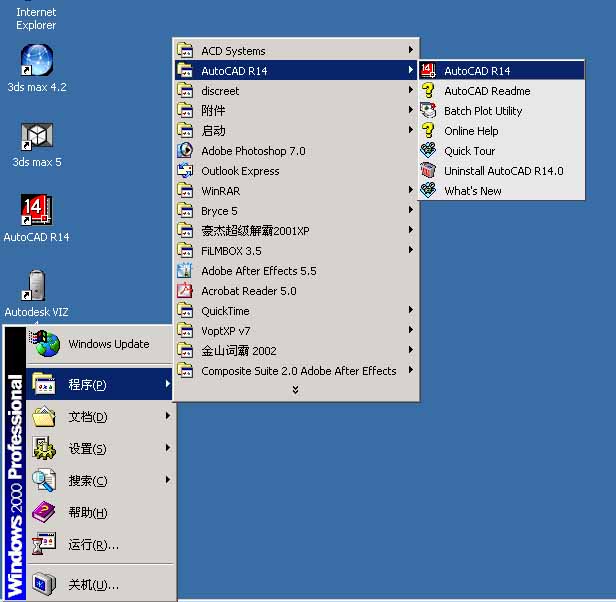Expand the Bryce 5 submenu arrow
This screenshot has width=616, height=602.
[411, 210]
